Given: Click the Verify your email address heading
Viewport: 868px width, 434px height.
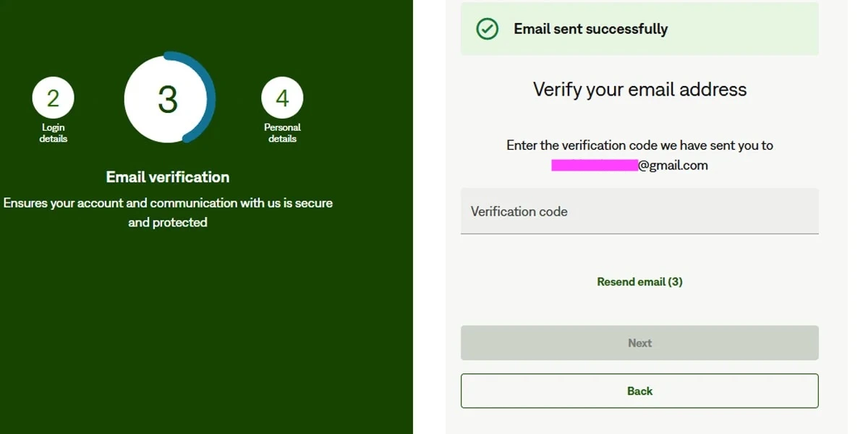Looking at the screenshot, I should coord(639,89).
